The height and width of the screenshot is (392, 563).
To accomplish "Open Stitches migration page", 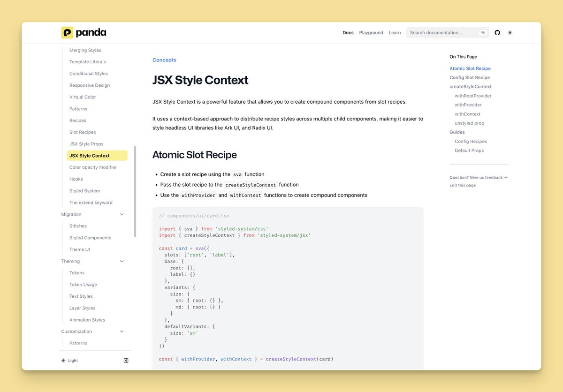I will pos(78,226).
